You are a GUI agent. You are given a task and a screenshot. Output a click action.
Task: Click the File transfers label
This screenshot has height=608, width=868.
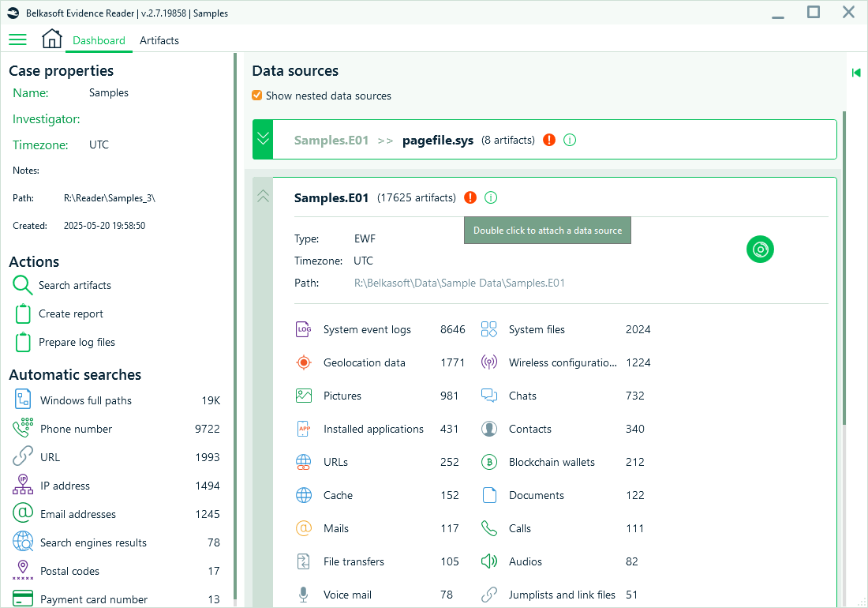tap(354, 562)
